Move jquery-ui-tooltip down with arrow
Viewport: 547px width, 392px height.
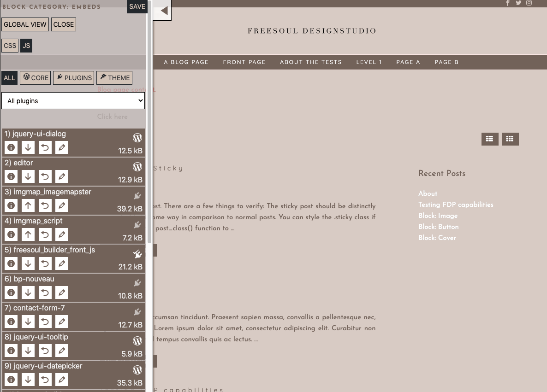click(28, 351)
